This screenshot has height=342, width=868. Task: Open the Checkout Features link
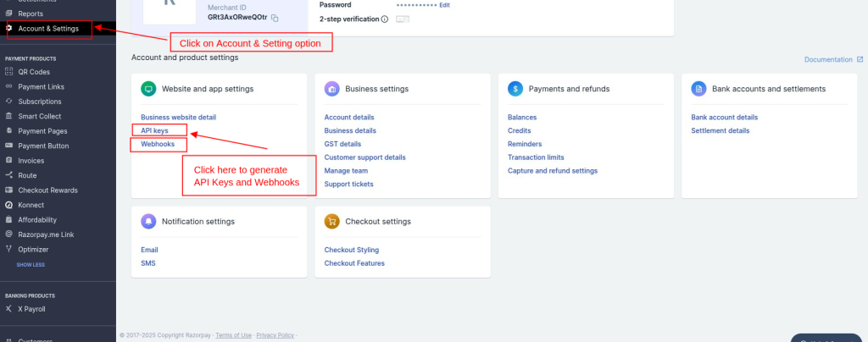[354, 263]
